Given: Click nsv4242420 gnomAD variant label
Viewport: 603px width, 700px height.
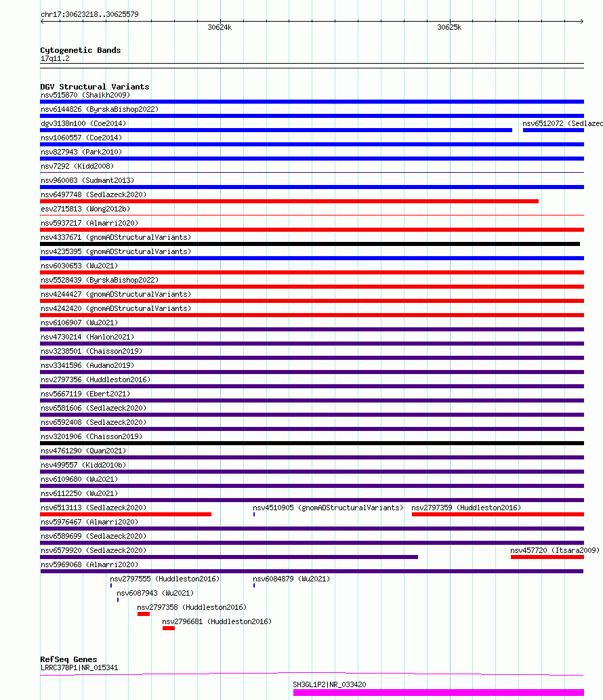Looking at the screenshot, I should coord(116,310).
